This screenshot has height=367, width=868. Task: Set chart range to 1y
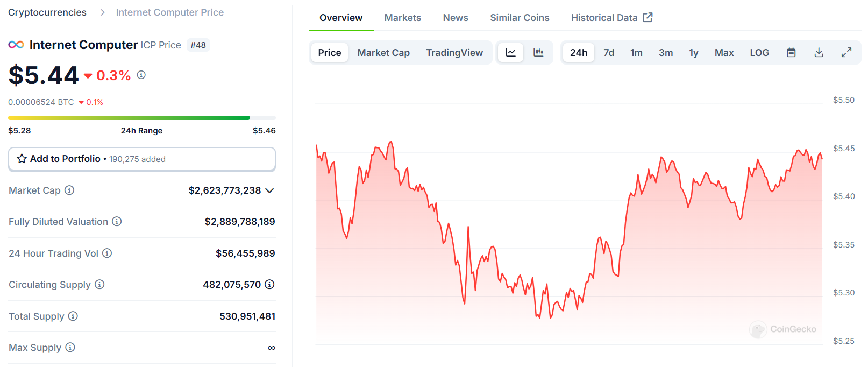pyautogui.click(x=694, y=53)
